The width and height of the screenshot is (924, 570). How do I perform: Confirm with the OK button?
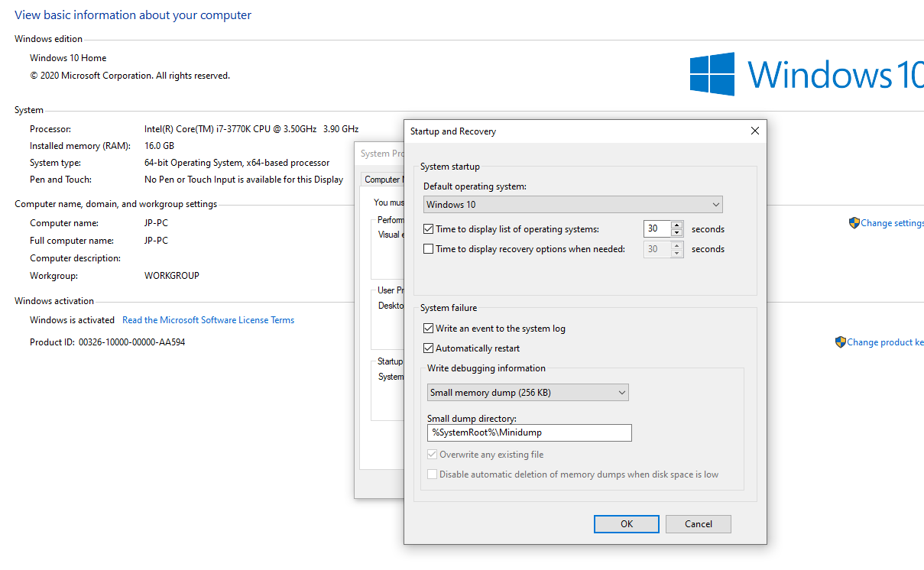click(x=627, y=524)
